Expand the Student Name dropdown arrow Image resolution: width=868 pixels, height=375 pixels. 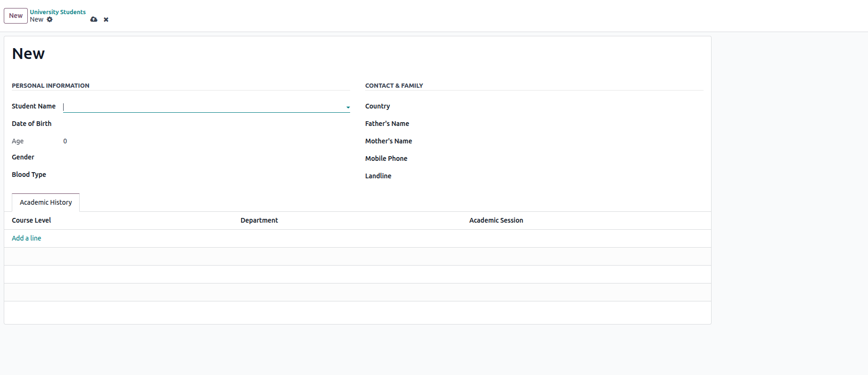coord(348,107)
